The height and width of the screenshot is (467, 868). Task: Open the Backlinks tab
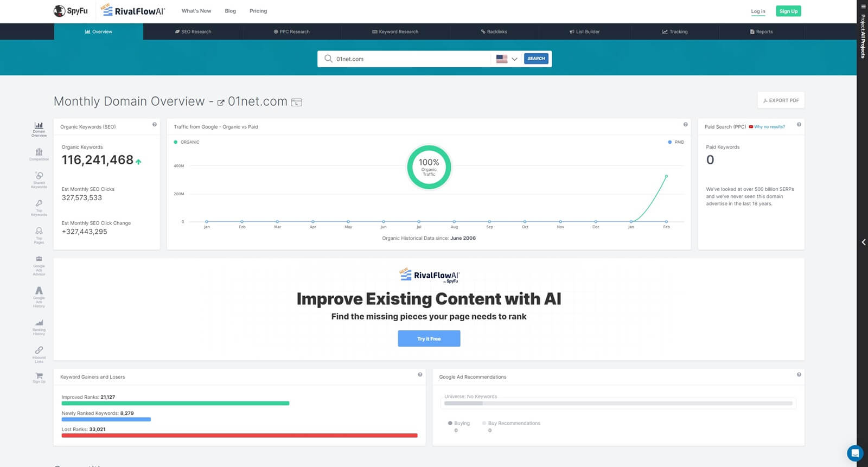[494, 31]
